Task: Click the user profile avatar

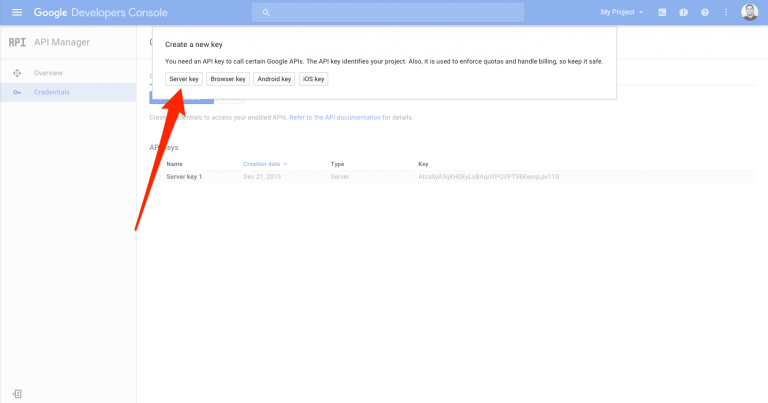Action: coord(749,12)
